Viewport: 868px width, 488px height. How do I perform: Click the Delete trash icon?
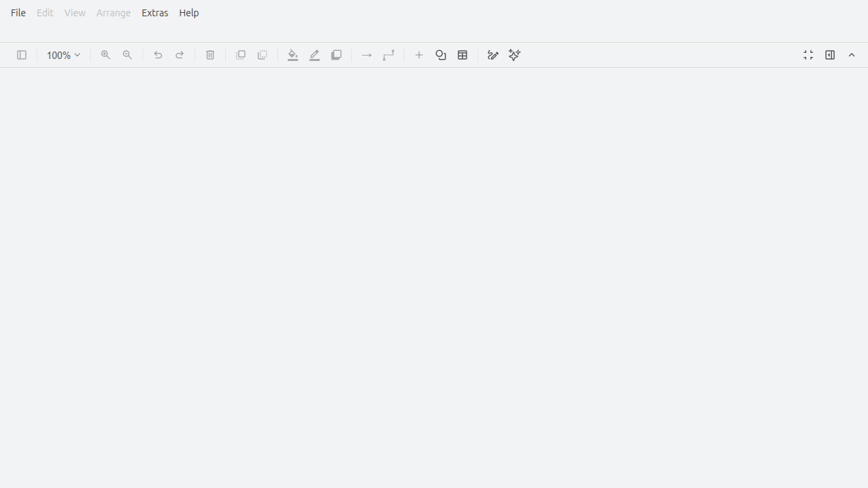point(210,55)
